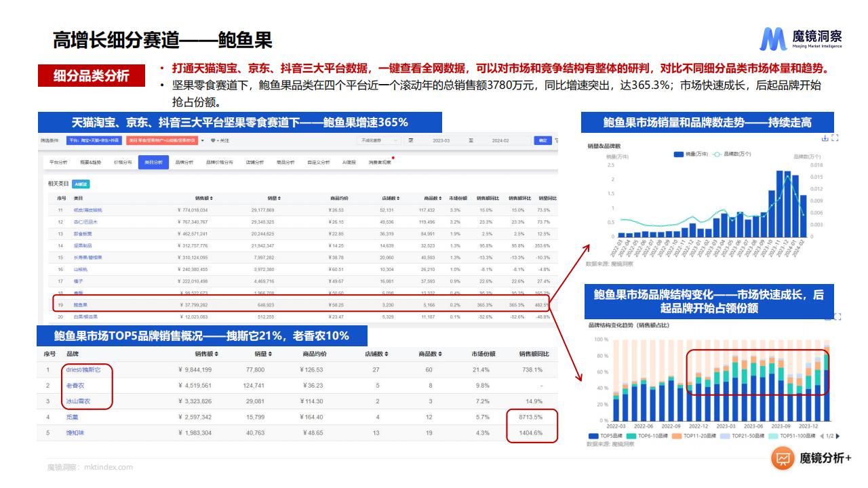Open fullscreen view of 品牌结构变化趋势 chart
The width and height of the screenshot is (868, 488).
coord(836,317)
